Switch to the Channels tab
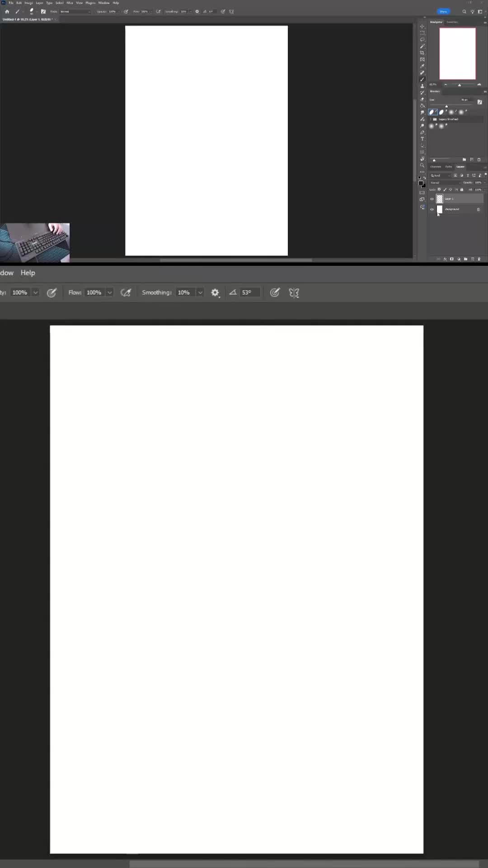 tap(436, 167)
